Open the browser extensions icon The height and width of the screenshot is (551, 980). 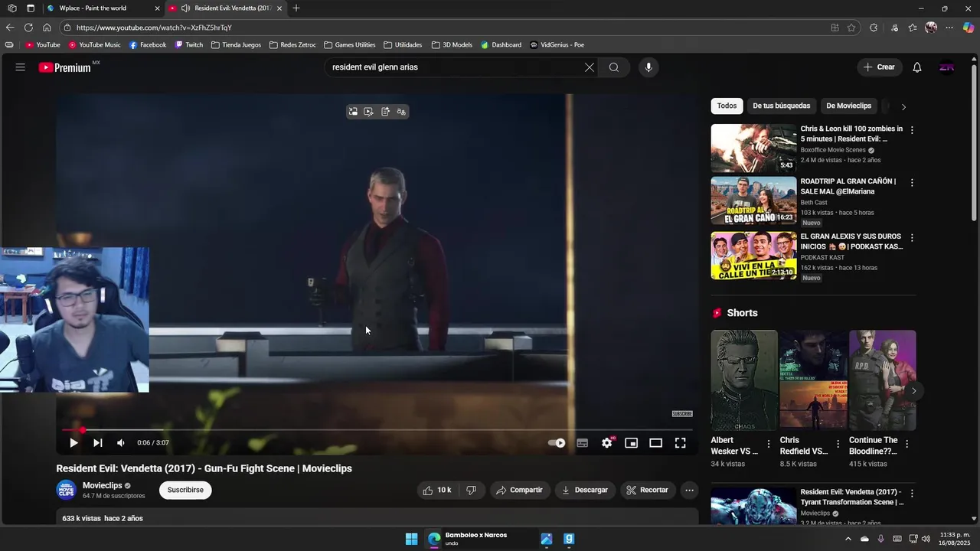(x=874, y=28)
